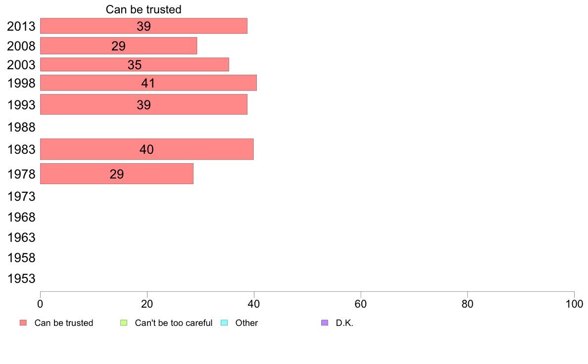This screenshot has width=588, height=364.
Task: Click the purple D.K. legend swatch
Action: click(325, 323)
